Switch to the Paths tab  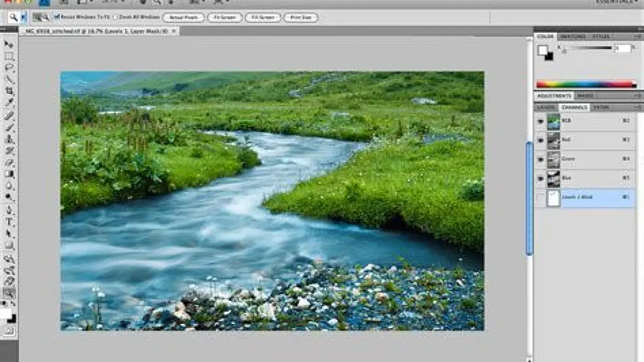click(x=601, y=107)
